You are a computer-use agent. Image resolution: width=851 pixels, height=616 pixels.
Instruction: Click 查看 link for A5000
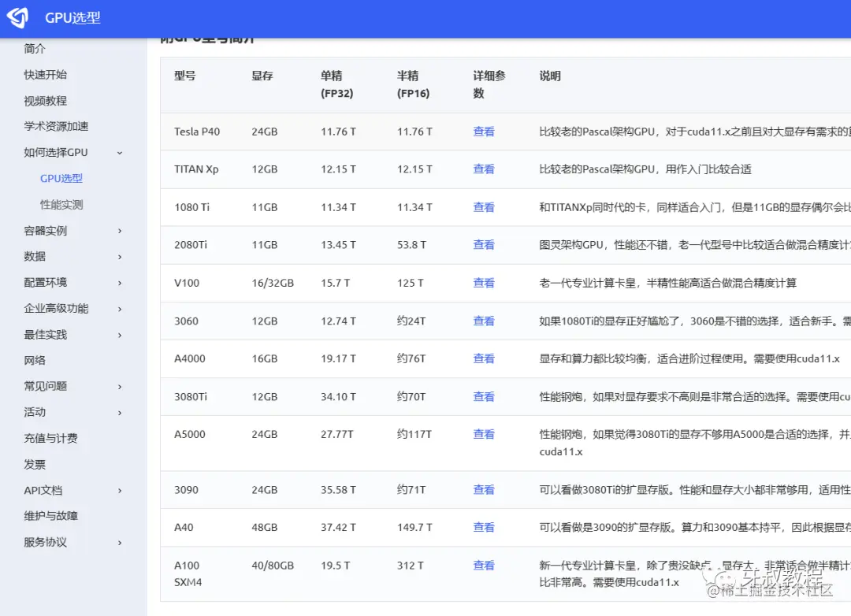[484, 434]
